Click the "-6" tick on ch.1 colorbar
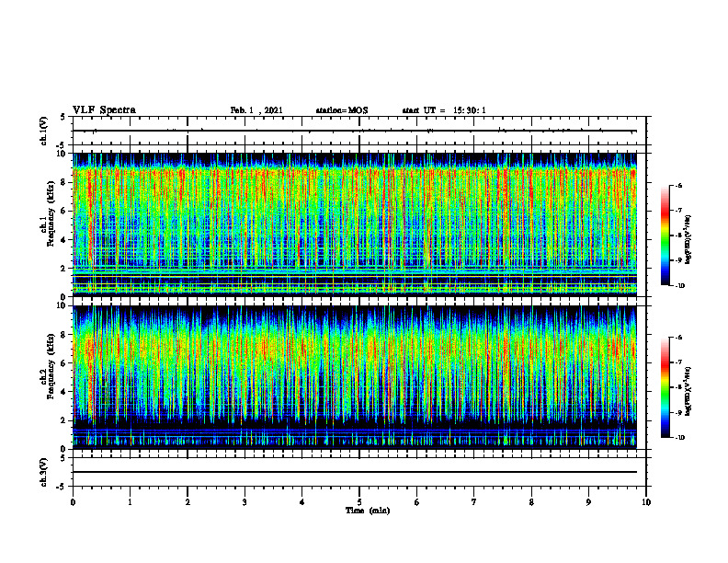The height and width of the screenshot is (563, 728). click(678, 185)
